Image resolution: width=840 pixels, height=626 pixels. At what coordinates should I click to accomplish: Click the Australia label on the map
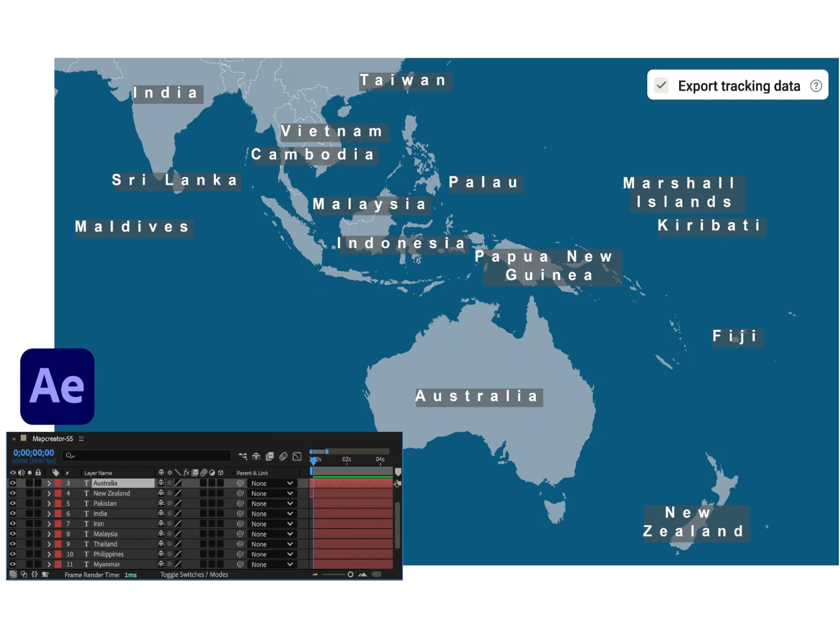pyautogui.click(x=478, y=396)
